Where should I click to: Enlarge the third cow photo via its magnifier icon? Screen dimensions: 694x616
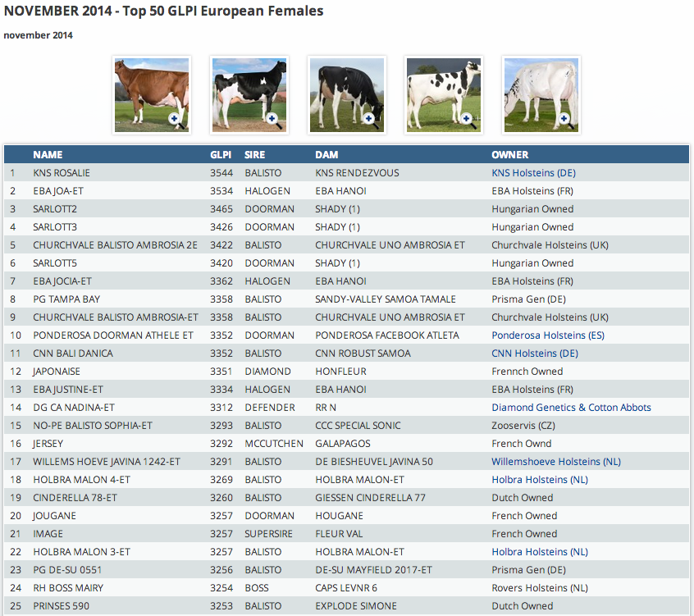(x=370, y=120)
